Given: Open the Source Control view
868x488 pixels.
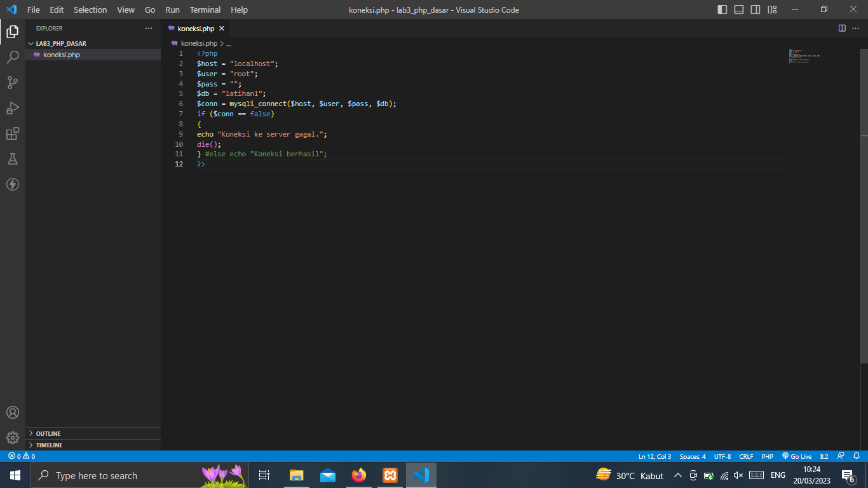Looking at the screenshot, I should [x=13, y=83].
